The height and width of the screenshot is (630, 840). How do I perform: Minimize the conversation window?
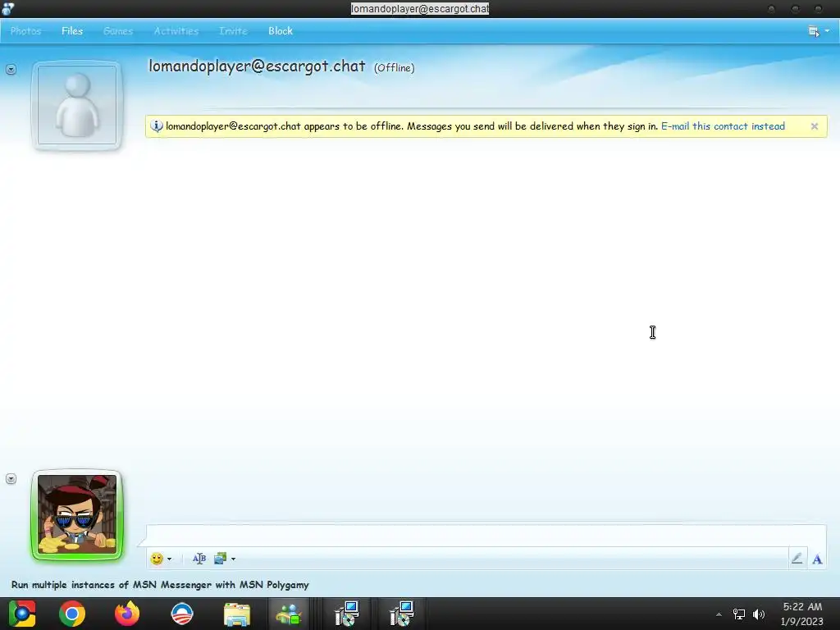(771, 9)
